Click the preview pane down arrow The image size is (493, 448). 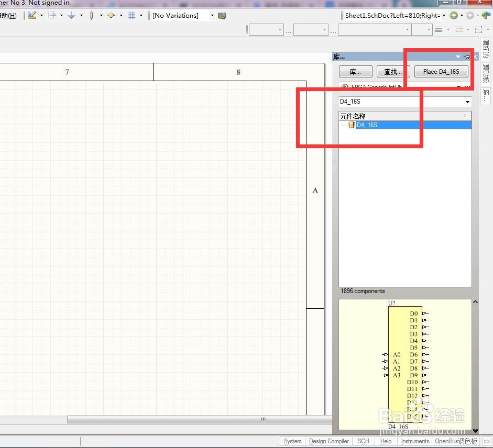pos(475,430)
